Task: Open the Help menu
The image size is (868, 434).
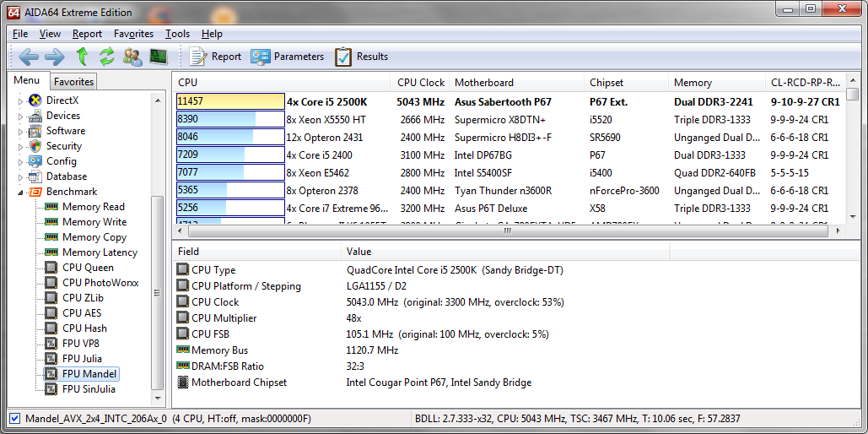Action: coord(212,34)
